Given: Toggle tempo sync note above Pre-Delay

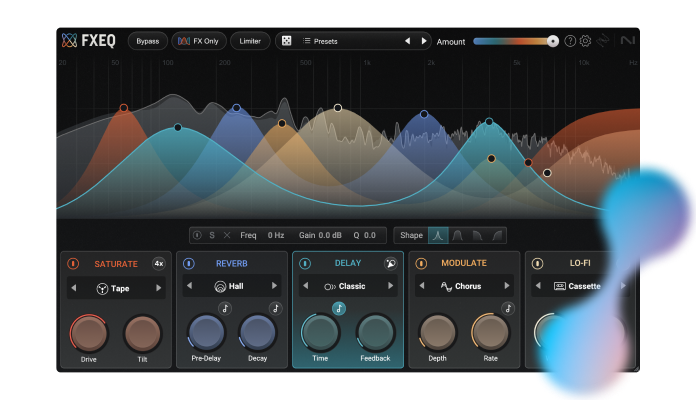Looking at the screenshot, I should 225,309.
